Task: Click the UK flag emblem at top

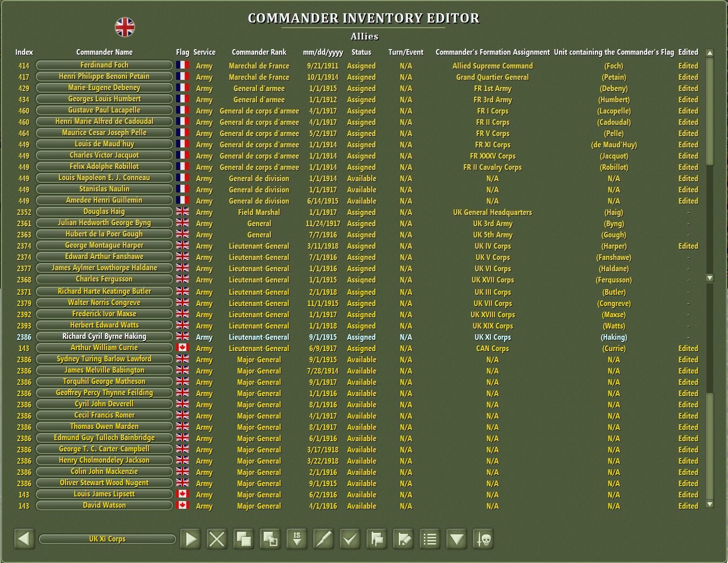Action: 125,27
